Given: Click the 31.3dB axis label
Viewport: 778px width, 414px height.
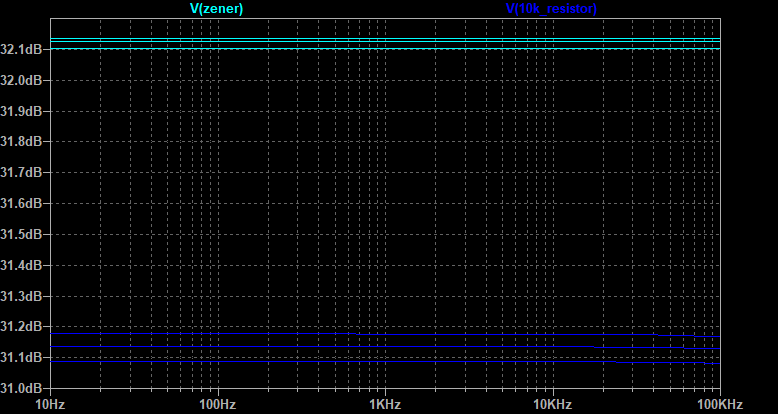Looking at the screenshot, I should coord(21,296).
